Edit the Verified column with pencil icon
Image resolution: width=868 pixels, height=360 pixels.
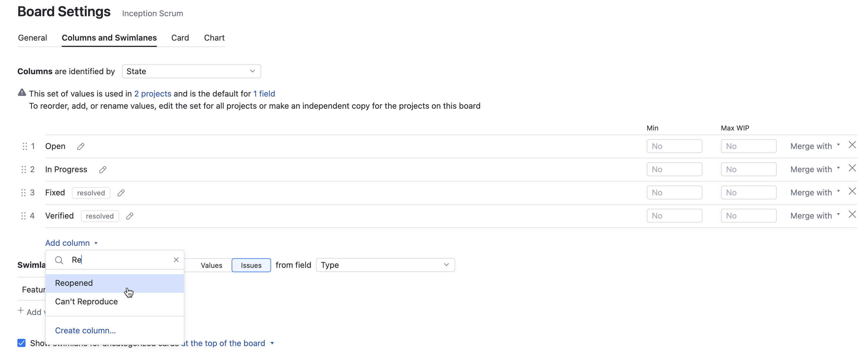(x=130, y=216)
